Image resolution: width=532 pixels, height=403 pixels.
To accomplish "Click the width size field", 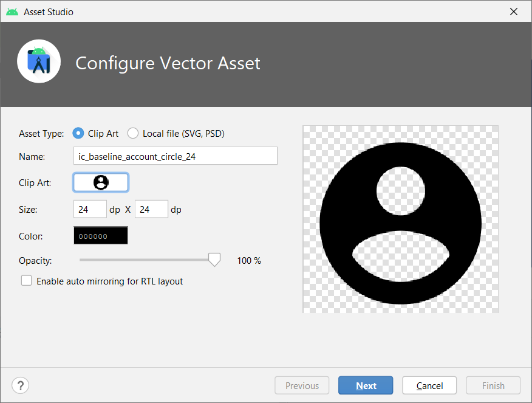I will (x=90, y=209).
